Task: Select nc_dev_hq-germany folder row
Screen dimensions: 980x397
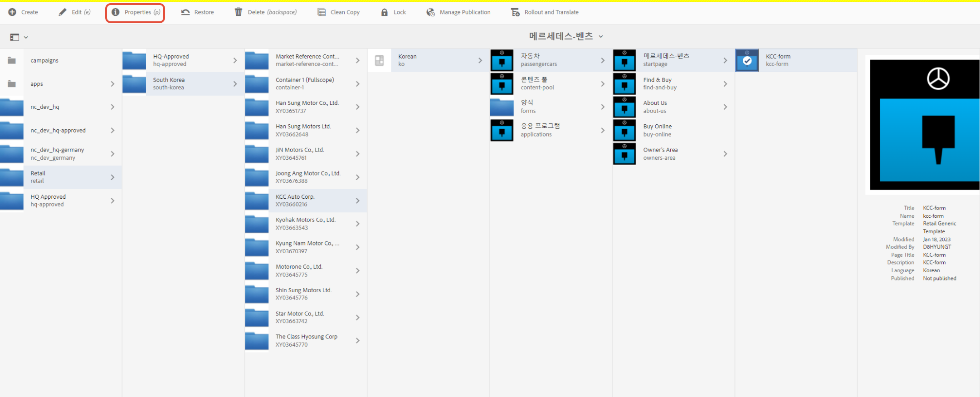Action: (x=61, y=154)
